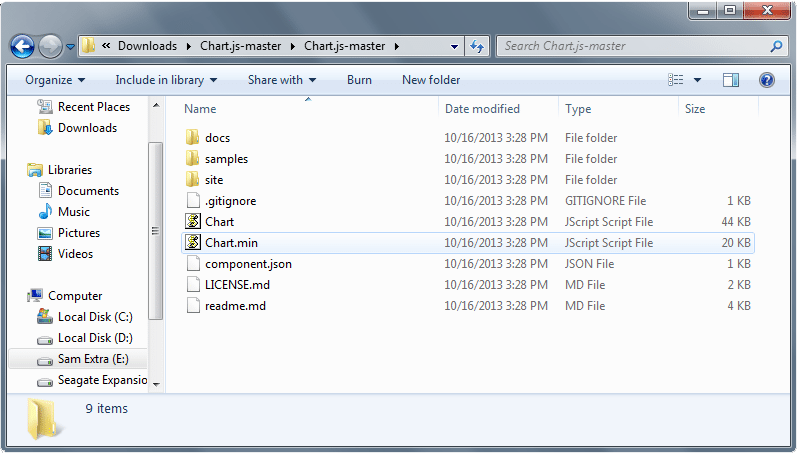Click the greyed Forward arrow button
This screenshot has width=800, height=454.
50,47
